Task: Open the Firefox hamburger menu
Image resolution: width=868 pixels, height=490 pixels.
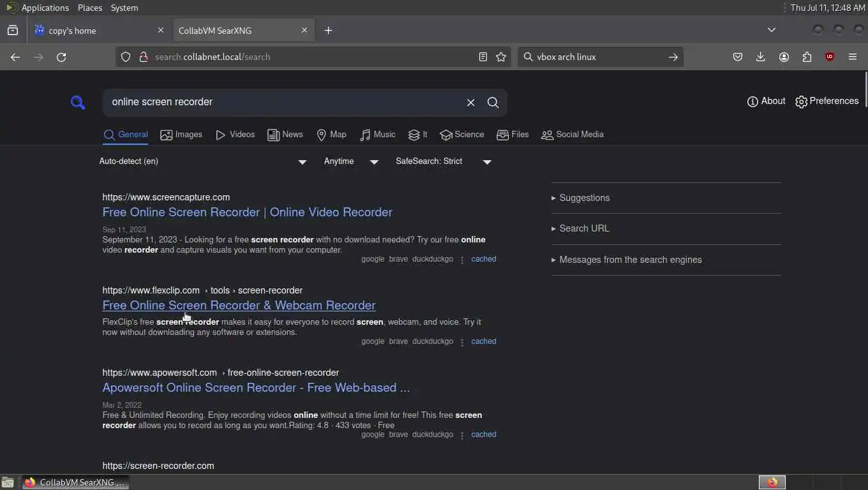Action: coord(853,57)
